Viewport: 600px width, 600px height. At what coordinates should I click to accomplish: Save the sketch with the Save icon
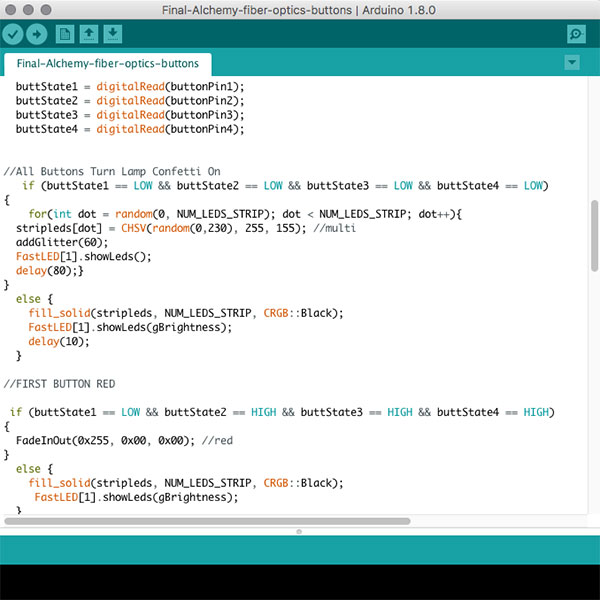[x=113, y=34]
